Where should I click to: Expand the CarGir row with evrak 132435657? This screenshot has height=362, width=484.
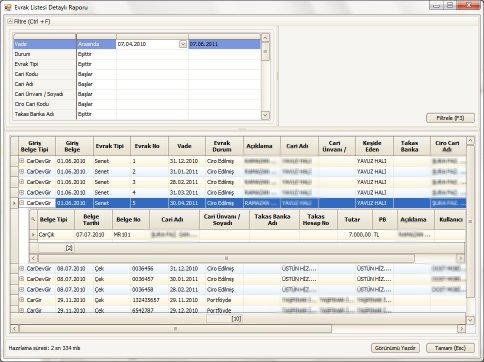tap(22, 300)
